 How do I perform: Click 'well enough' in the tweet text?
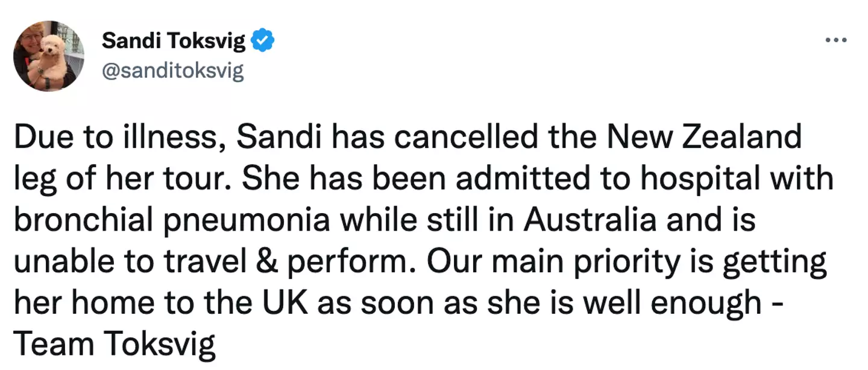click(687, 302)
